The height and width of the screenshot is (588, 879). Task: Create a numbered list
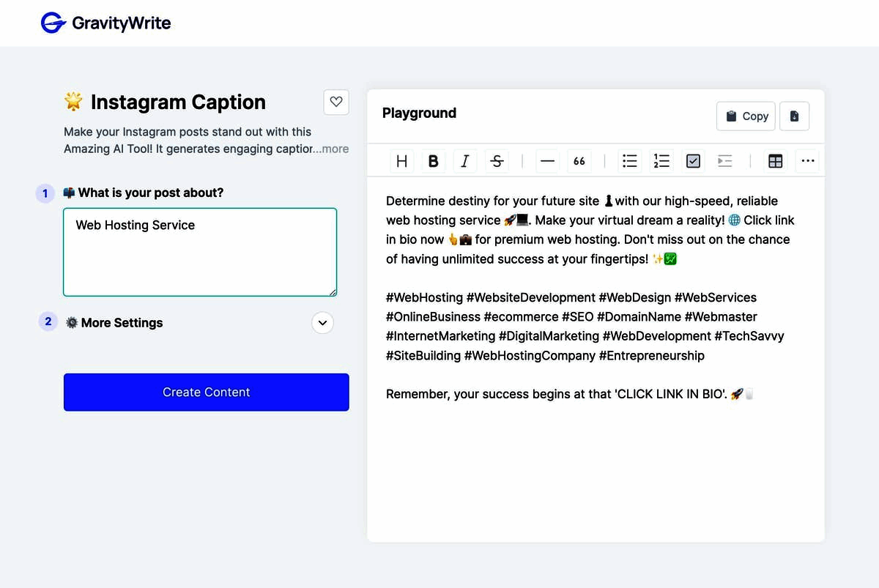click(661, 160)
